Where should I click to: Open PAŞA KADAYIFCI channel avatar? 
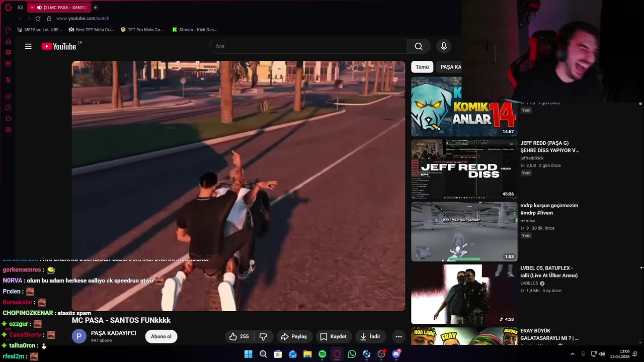[x=79, y=336]
